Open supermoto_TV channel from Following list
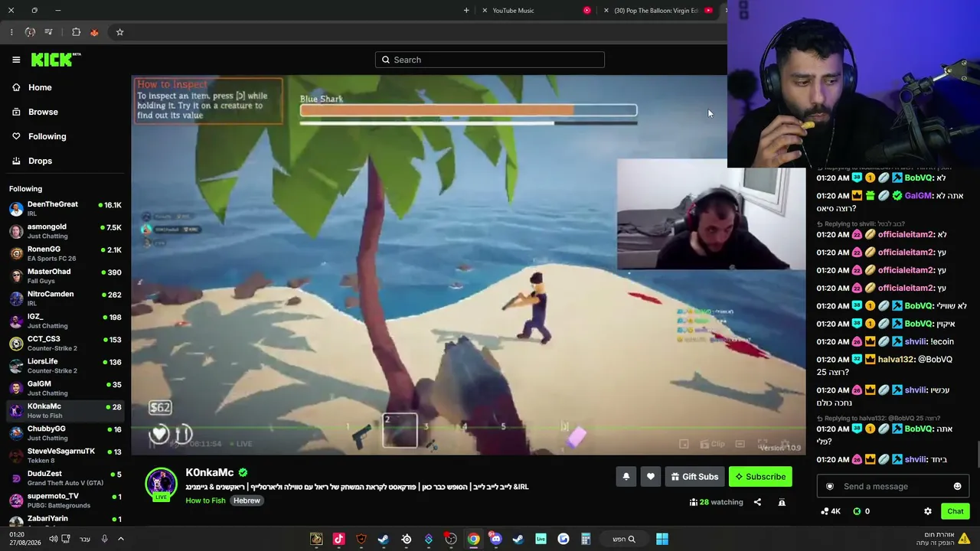This screenshot has width=980, height=551. pyautogui.click(x=65, y=500)
